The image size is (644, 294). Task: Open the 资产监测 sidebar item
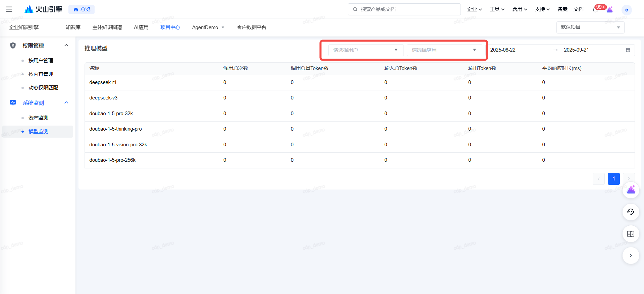pos(38,118)
